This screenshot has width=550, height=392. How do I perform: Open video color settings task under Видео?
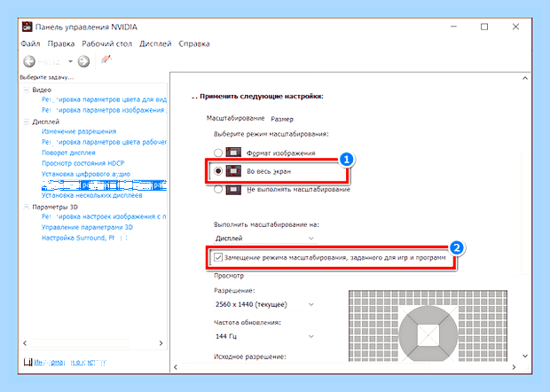click(104, 99)
